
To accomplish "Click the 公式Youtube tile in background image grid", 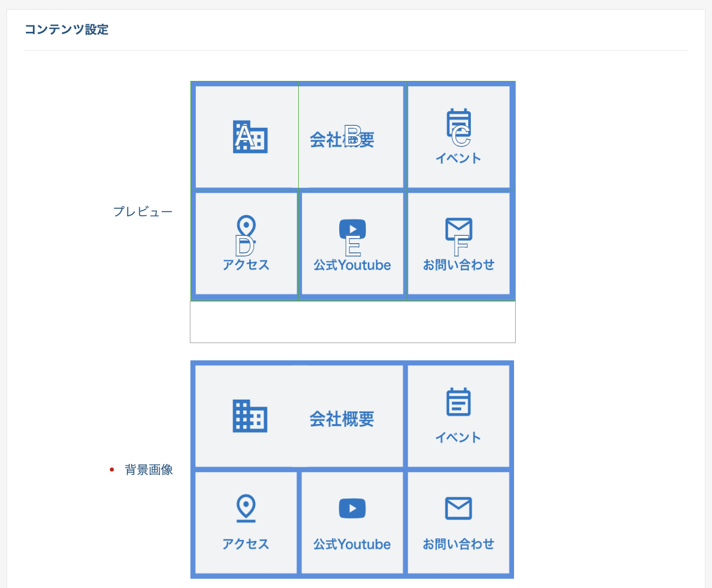I will click(x=352, y=523).
